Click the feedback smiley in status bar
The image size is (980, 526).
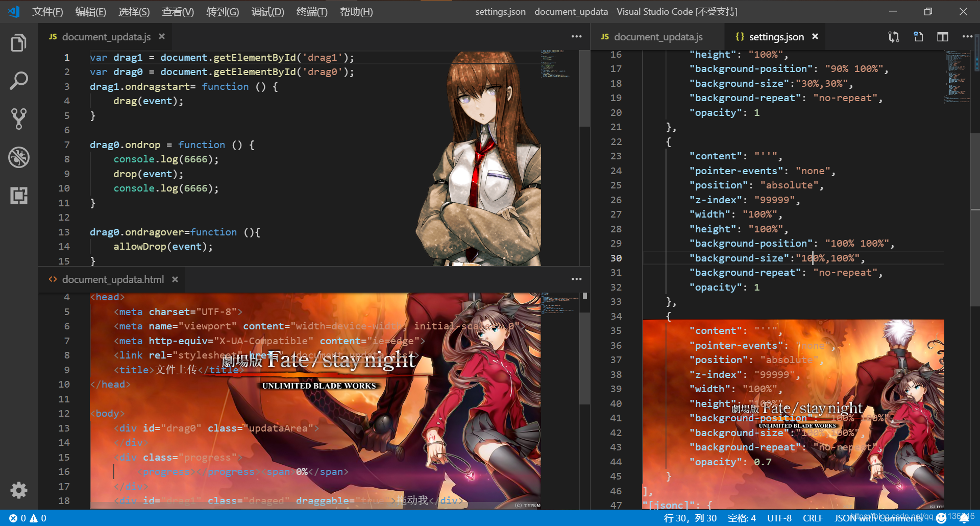(x=941, y=518)
